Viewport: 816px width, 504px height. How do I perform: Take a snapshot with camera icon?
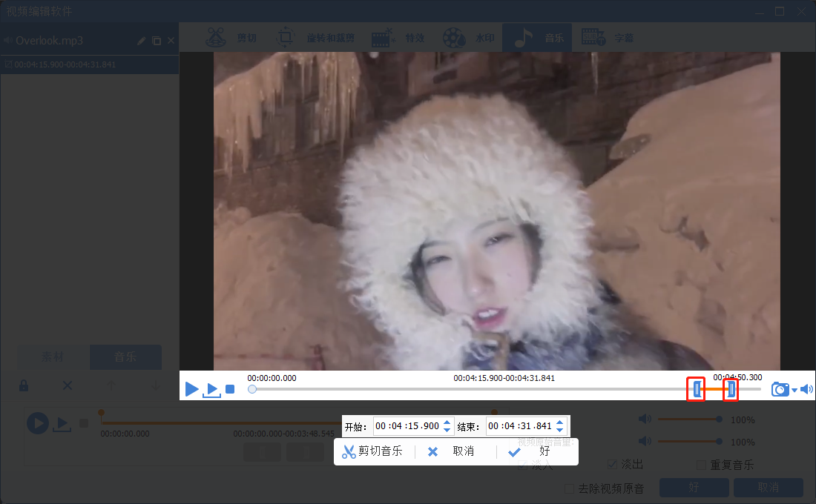[780, 389]
